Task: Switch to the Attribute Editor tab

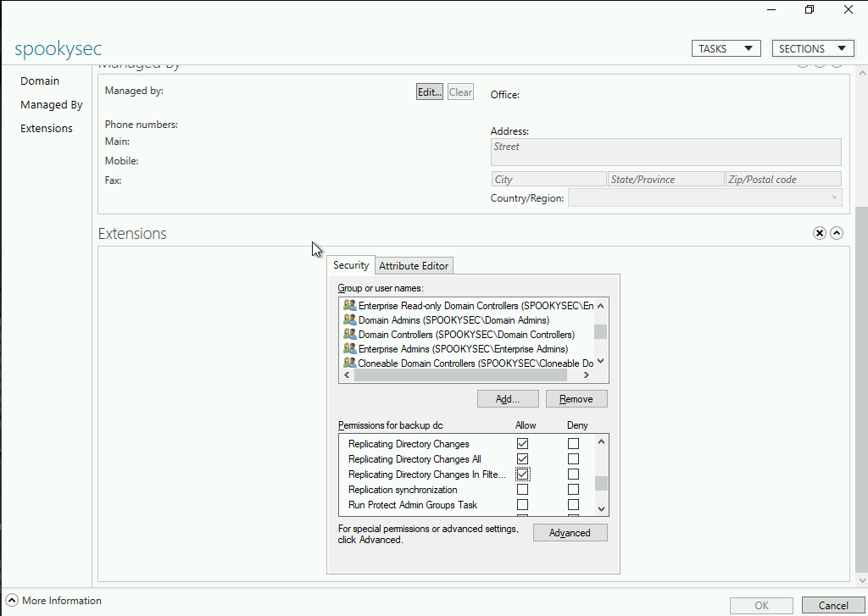Action: [x=414, y=266]
